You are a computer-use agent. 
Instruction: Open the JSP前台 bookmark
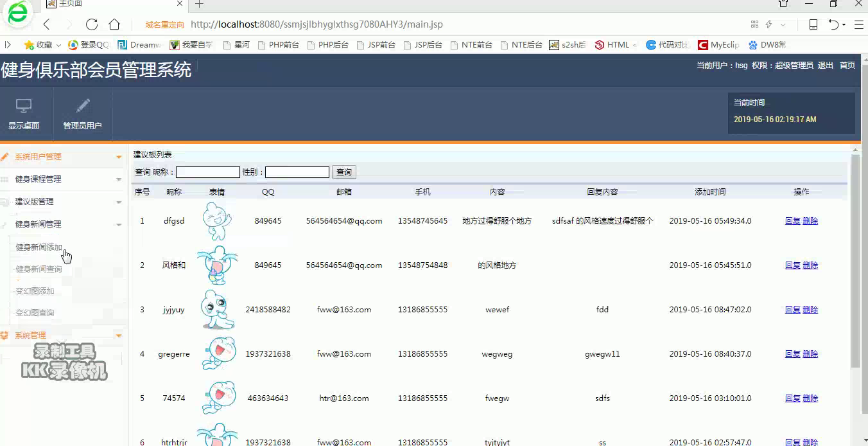coord(376,45)
